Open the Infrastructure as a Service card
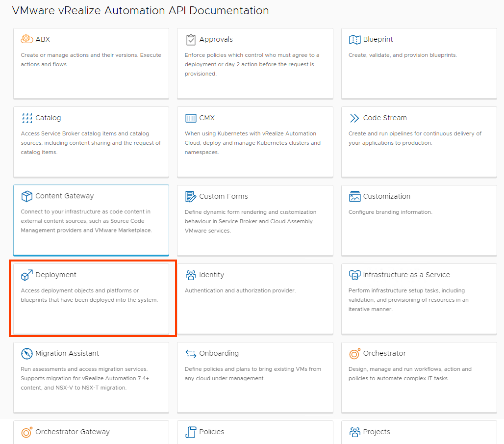The height and width of the screenshot is (444, 504). pos(419,299)
